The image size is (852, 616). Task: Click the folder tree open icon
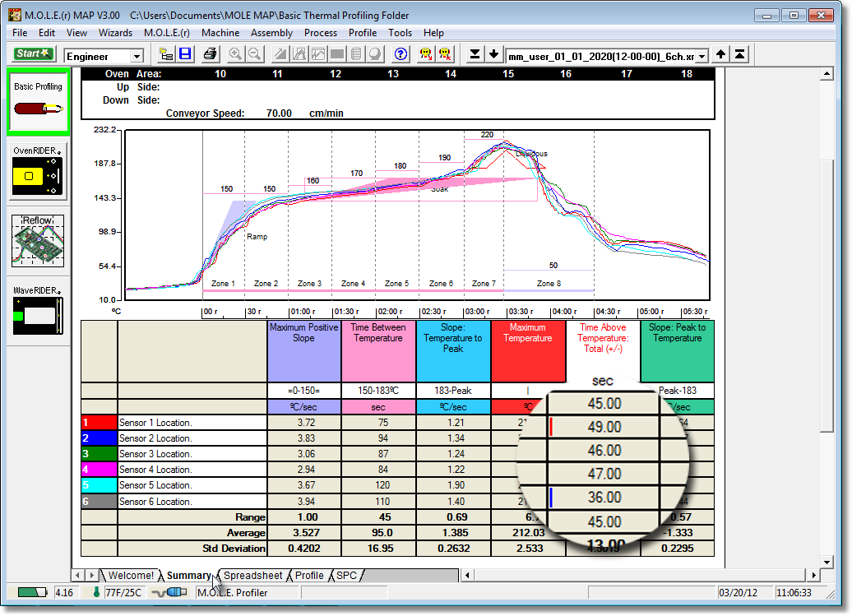pyautogui.click(x=166, y=54)
